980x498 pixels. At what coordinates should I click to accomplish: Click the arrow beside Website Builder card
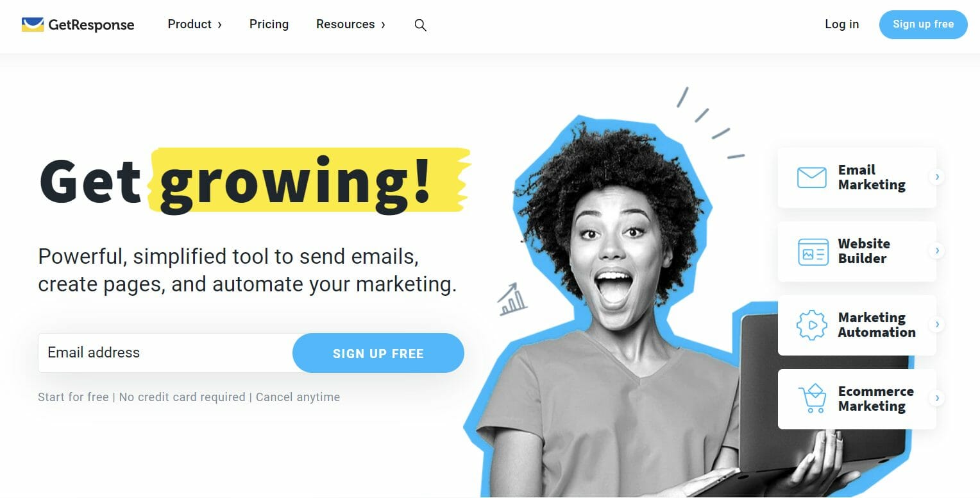pos(937,250)
